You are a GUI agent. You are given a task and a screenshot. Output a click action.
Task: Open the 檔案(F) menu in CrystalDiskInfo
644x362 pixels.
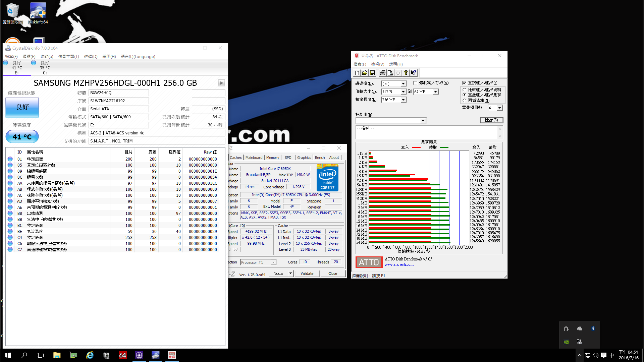[11, 57]
